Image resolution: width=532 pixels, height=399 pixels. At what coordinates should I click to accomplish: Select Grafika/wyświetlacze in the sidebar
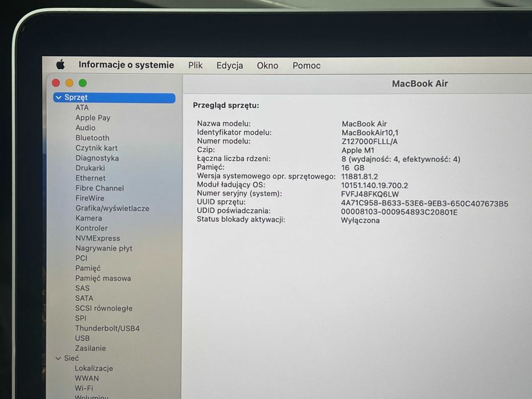tap(112, 208)
